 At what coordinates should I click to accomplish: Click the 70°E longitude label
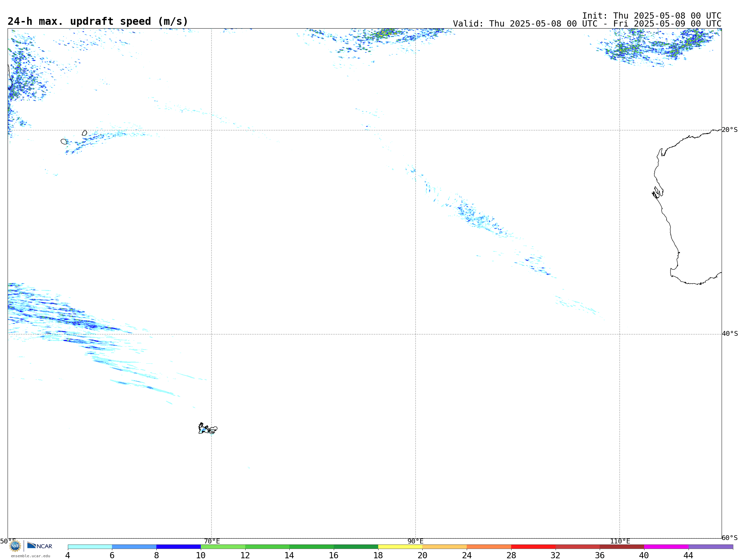click(212, 541)
